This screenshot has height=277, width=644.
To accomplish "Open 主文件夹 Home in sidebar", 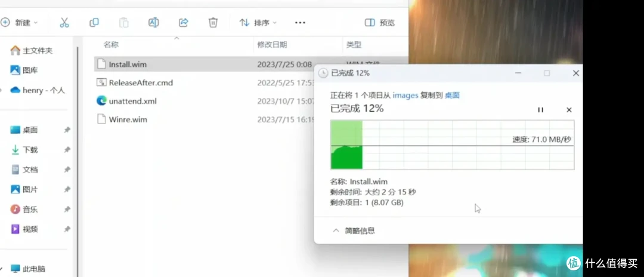I will click(x=32, y=51).
